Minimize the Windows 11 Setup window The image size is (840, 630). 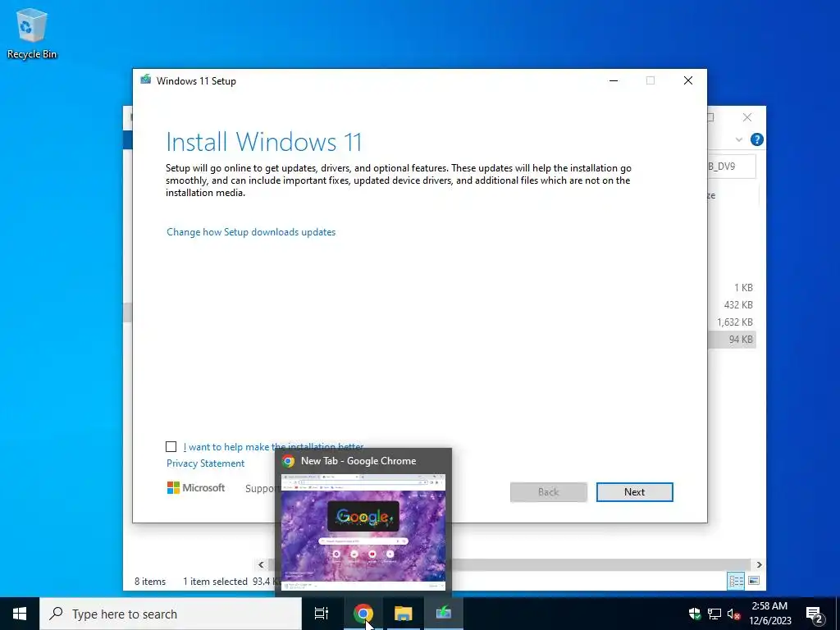[x=614, y=81]
